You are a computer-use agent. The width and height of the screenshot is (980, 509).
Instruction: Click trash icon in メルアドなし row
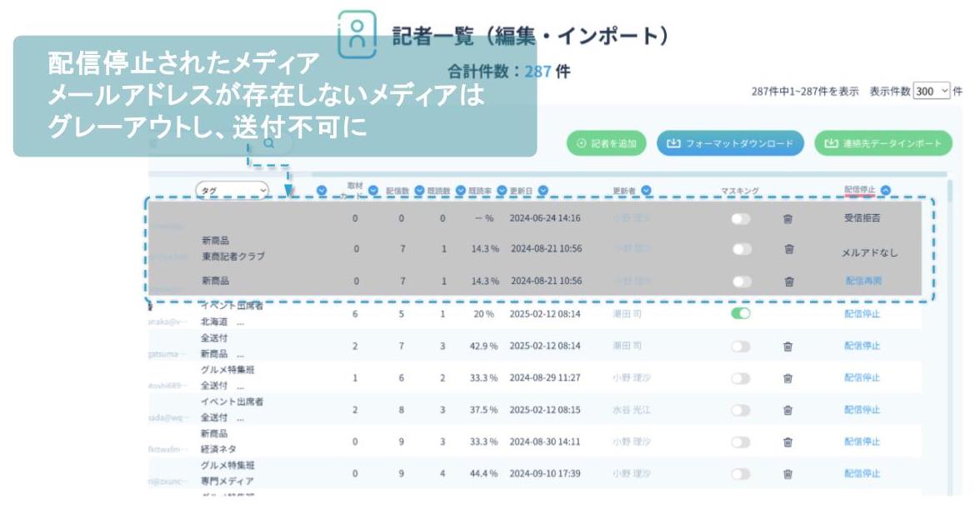click(x=787, y=250)
